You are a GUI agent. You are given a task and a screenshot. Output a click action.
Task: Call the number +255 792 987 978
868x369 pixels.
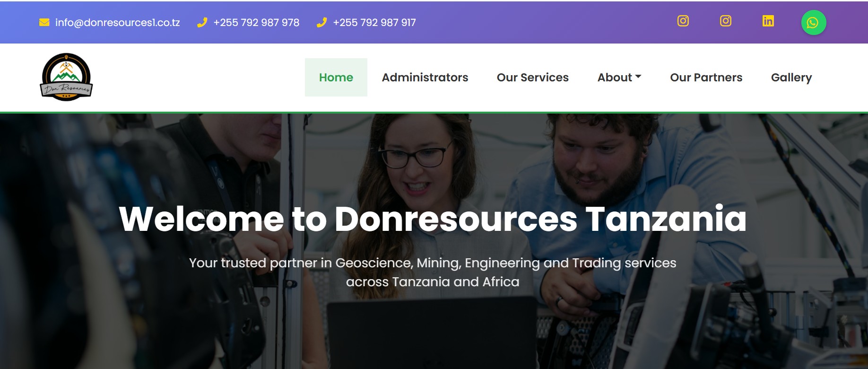(256, 22)
